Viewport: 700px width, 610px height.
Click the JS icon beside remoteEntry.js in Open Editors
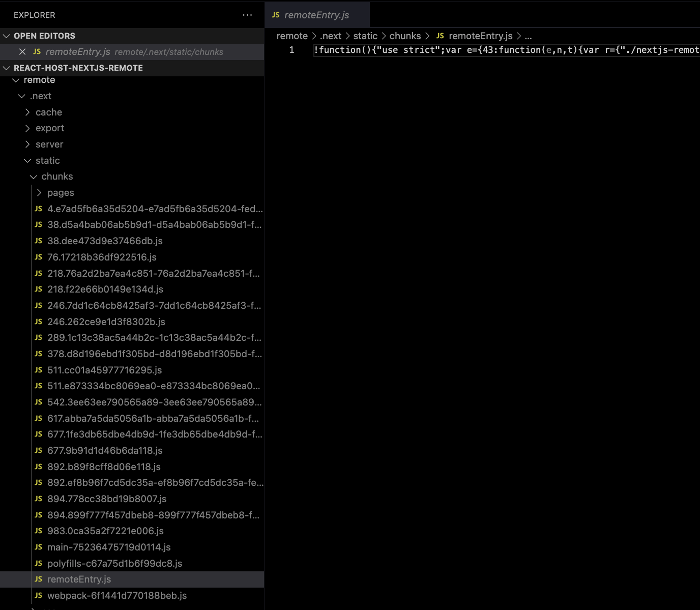click(36, 51)
